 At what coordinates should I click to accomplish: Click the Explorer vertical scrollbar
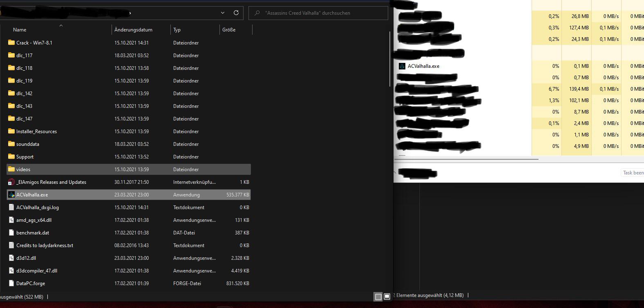pos(390,59)
